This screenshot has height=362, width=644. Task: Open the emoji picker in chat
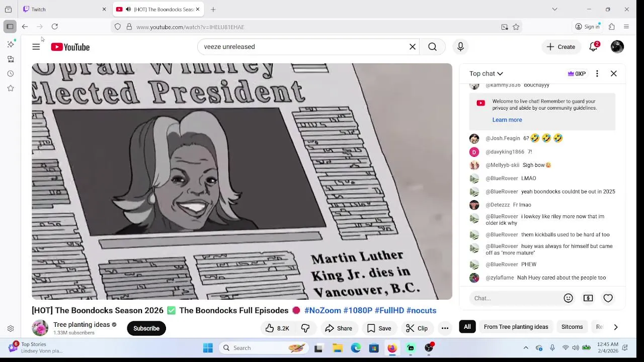568,298
